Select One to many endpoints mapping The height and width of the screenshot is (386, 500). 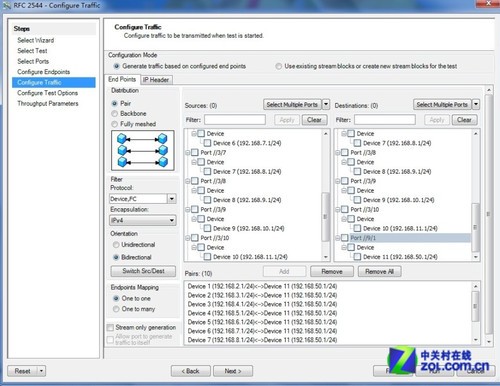point(116,309)
